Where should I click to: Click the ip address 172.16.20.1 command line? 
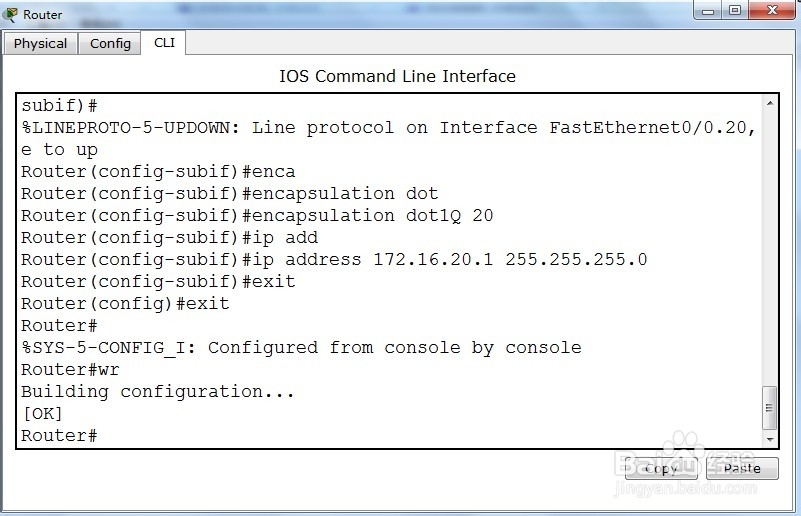(334, 260)
